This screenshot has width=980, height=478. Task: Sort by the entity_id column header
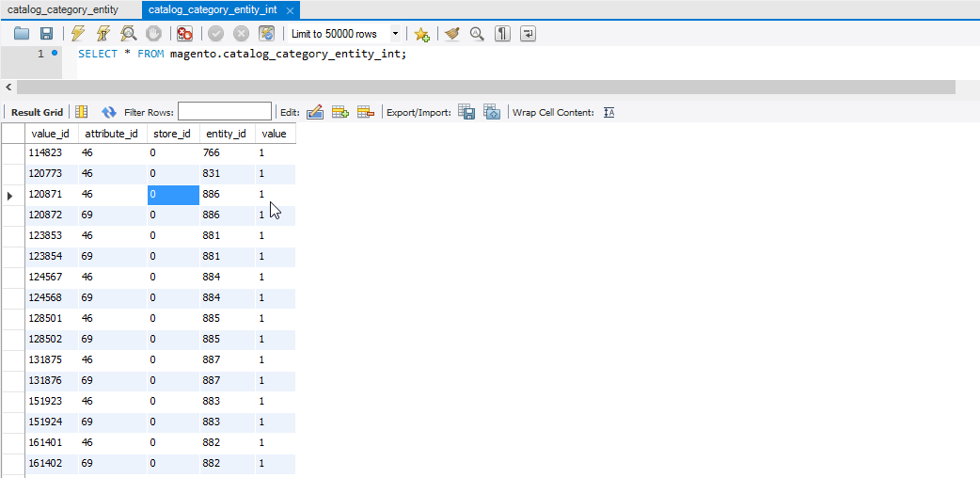pyautogui.click(x=226, y=134)
